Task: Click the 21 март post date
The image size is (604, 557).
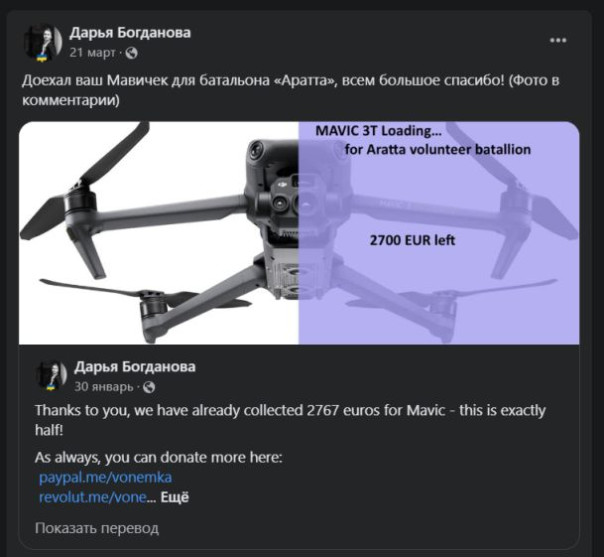Action: point(92,53)
